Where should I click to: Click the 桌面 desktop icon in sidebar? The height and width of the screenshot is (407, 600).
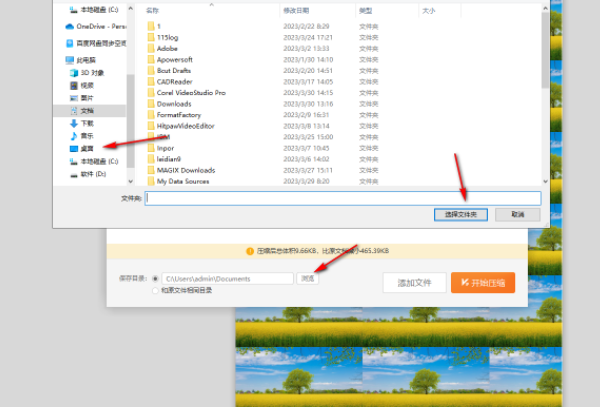pos(74,148)
